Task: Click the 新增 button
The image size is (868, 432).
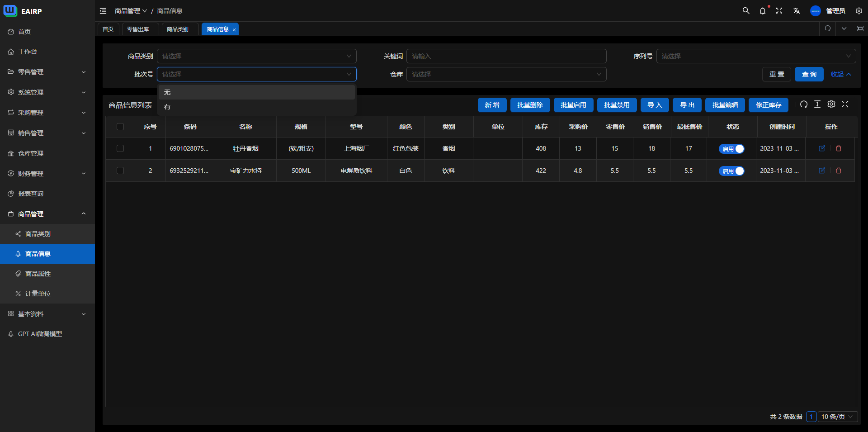Action: [492, 105]
